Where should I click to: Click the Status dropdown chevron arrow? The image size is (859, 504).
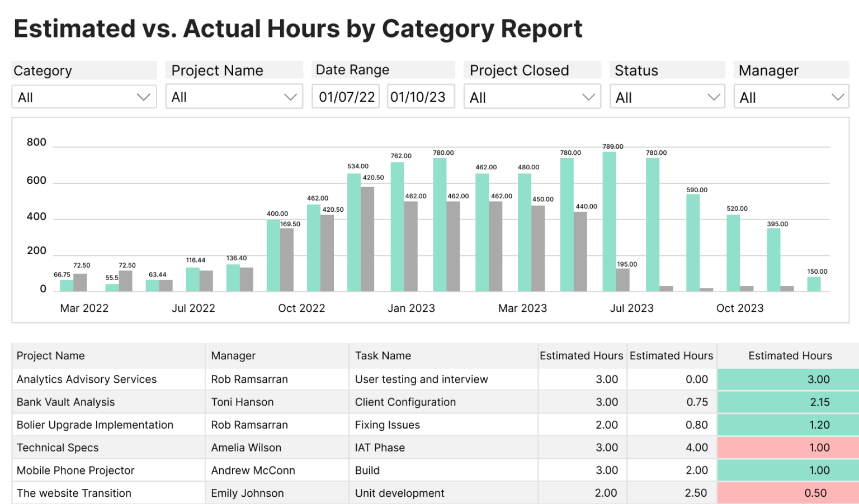(714, 97)
